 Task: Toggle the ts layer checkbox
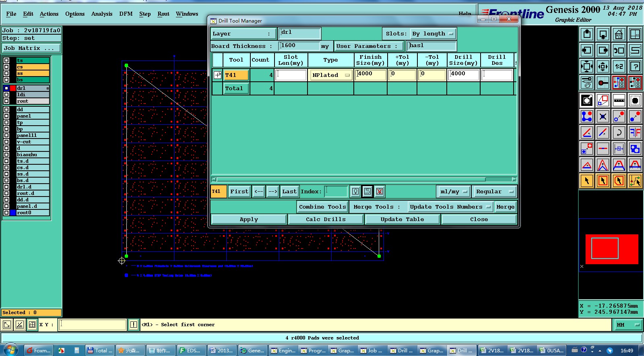point(6,60)
